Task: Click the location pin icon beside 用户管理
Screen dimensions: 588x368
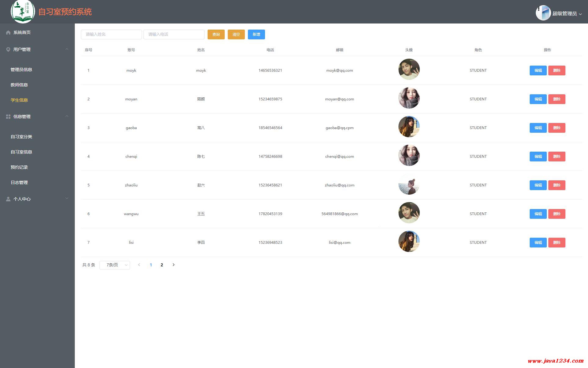Action: point(8,49)
